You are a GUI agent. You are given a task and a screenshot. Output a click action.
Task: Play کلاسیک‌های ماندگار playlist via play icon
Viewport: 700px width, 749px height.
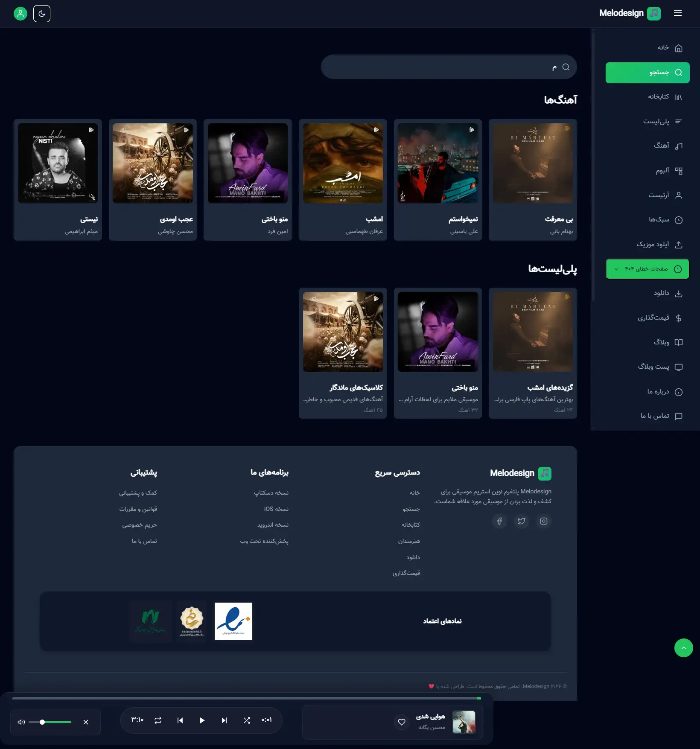coord(376,298)
